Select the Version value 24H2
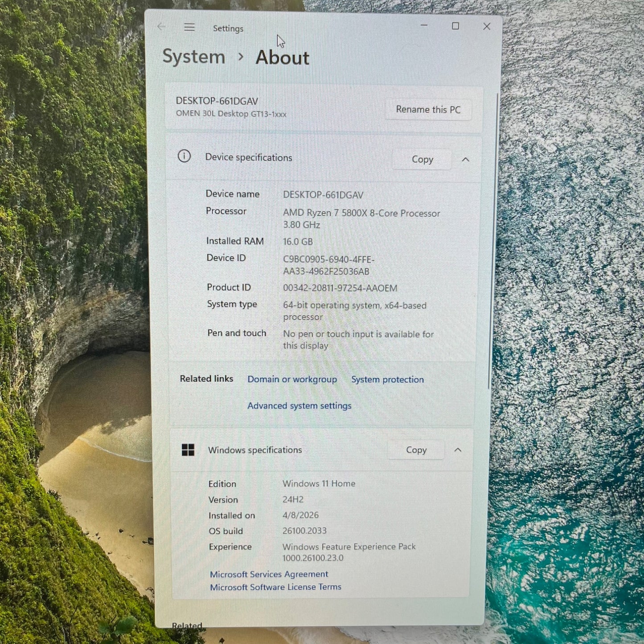Screen dimensions: 644x644 pos(293,500)
